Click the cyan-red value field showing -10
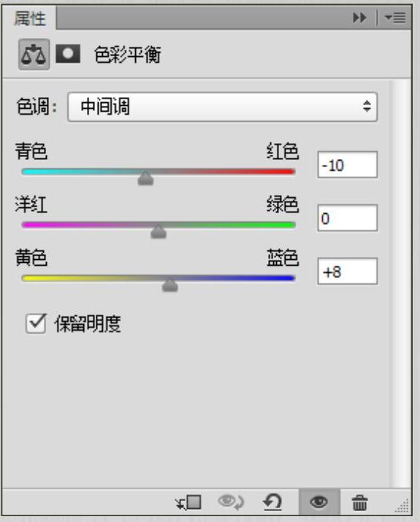 coord(348,165)
